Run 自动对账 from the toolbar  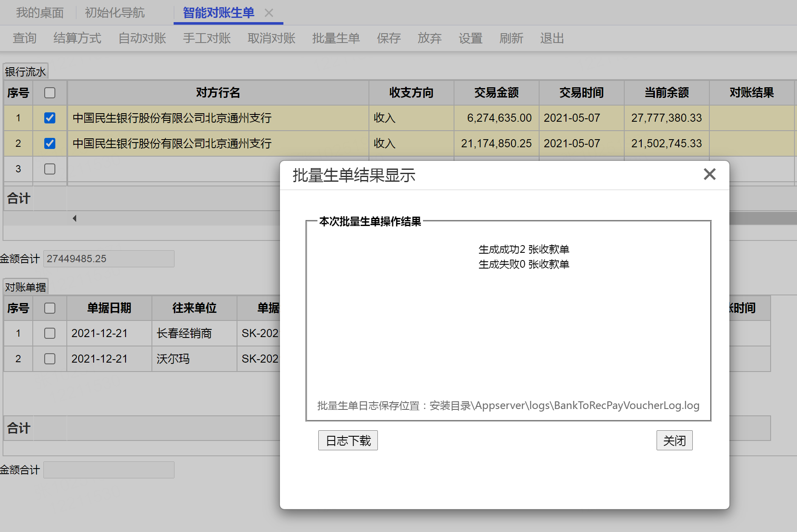[142, 38]
